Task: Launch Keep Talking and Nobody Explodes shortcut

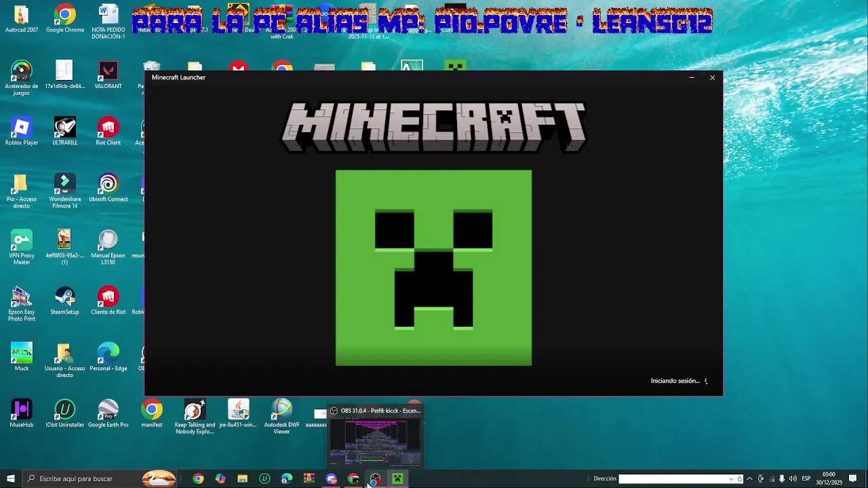Action: click(x=195, y=416)
